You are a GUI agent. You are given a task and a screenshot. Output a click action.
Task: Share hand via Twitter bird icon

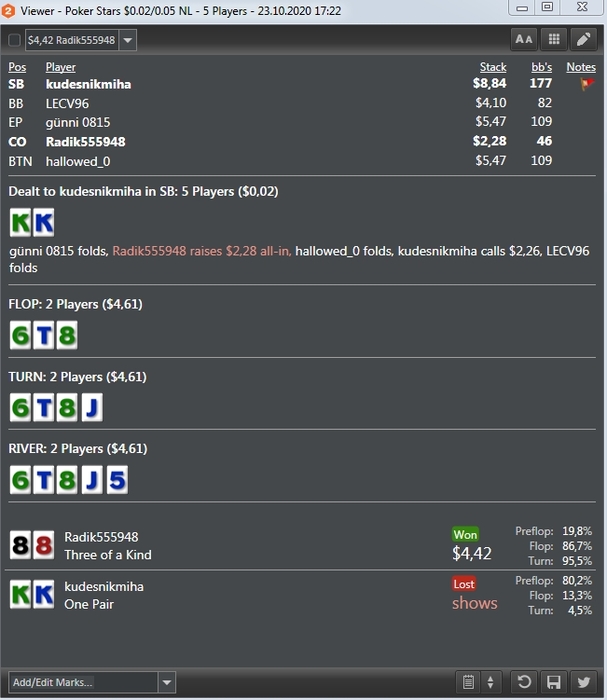(x=583, y=682)
